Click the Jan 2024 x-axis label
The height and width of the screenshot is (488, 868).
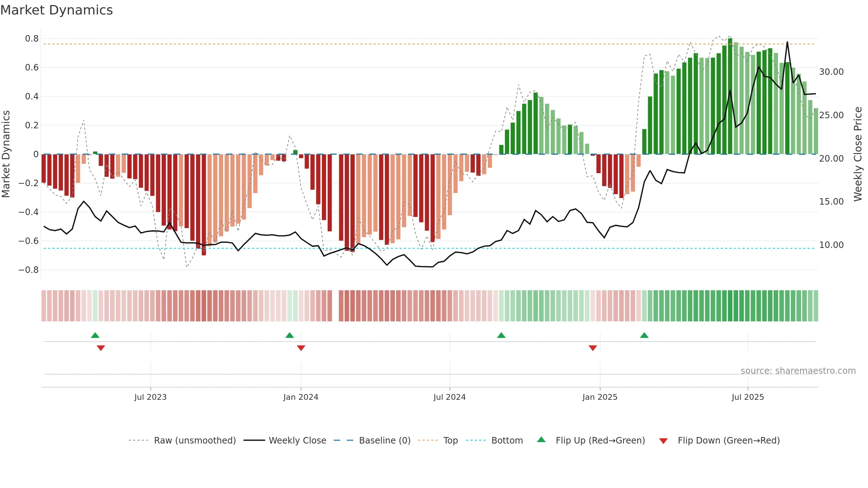[301, 397]
